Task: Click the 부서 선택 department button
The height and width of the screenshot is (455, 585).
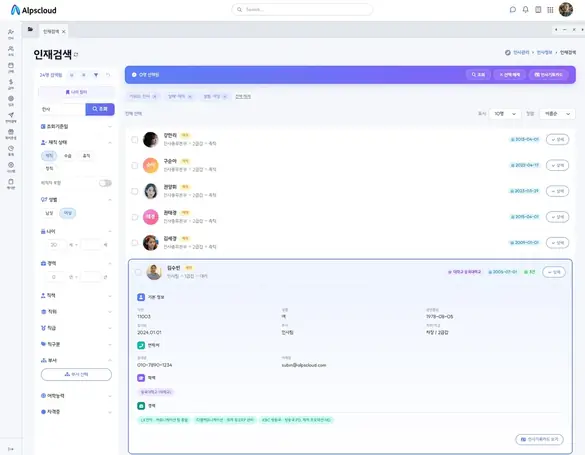Action: (x=76, y=374)
